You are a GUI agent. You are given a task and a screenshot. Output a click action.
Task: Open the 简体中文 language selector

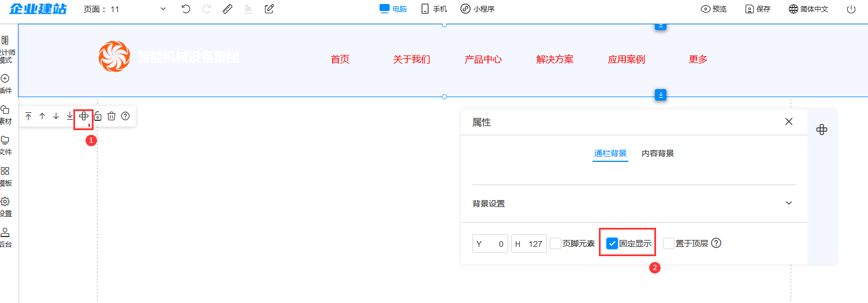(809, 9)
